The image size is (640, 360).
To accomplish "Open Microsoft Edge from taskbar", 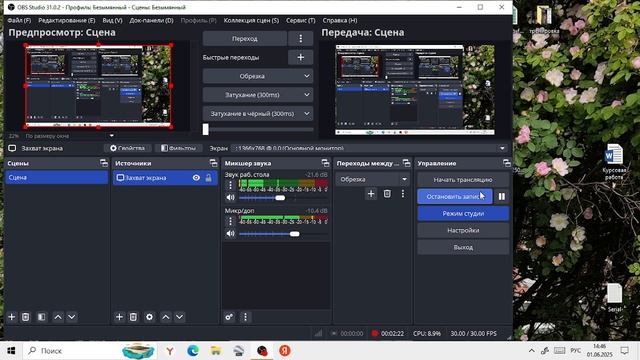I will tap(193, 351).
